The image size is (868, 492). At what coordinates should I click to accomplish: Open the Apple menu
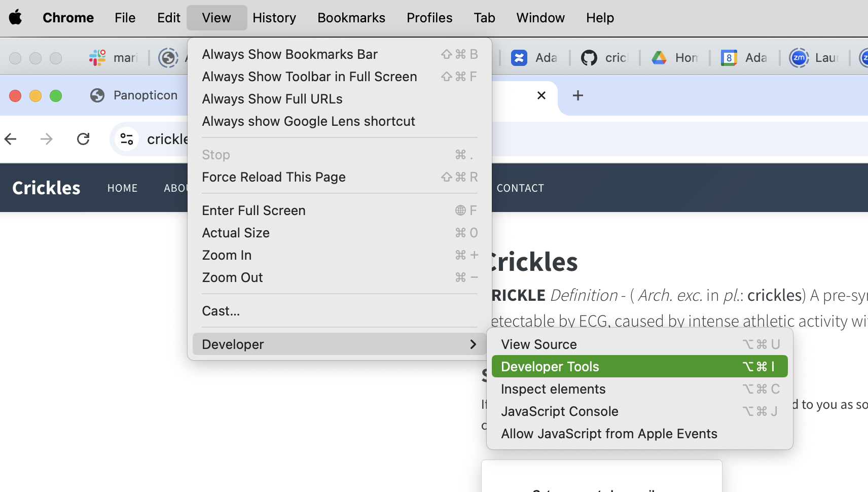click(x=16, y=17)
